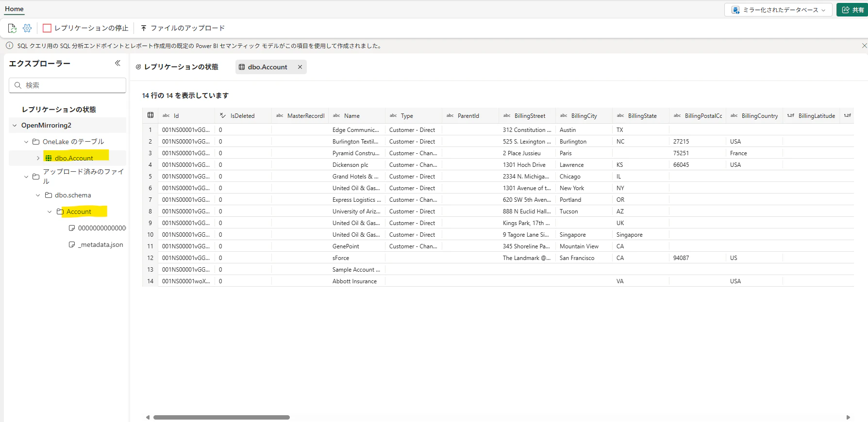Collapse the dbo.schema folder
This screenshot has width=868, height=422.
38,195
